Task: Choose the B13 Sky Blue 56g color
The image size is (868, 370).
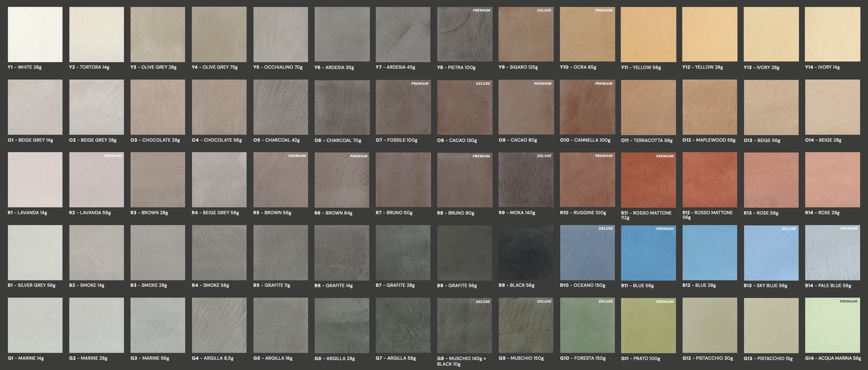Action: [x=771, y=253]
